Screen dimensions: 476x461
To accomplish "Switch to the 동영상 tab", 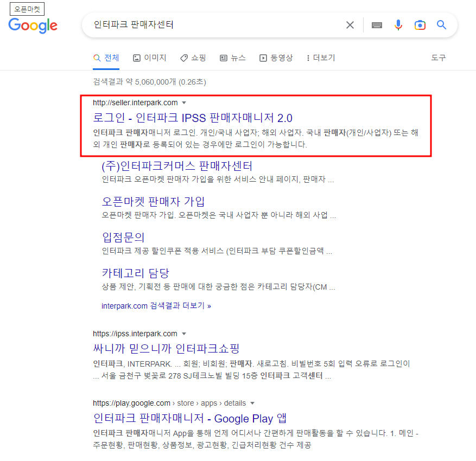I will click(276, 58).
